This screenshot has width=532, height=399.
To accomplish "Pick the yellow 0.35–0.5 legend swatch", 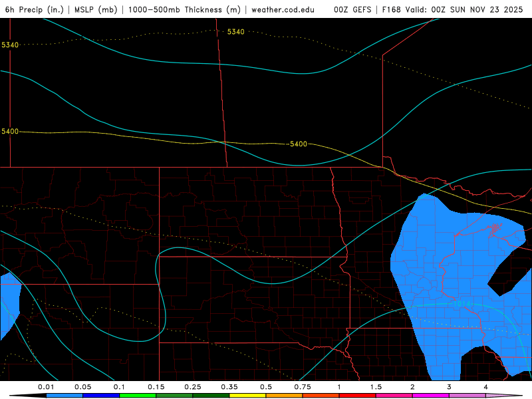I will pos(247,396).
